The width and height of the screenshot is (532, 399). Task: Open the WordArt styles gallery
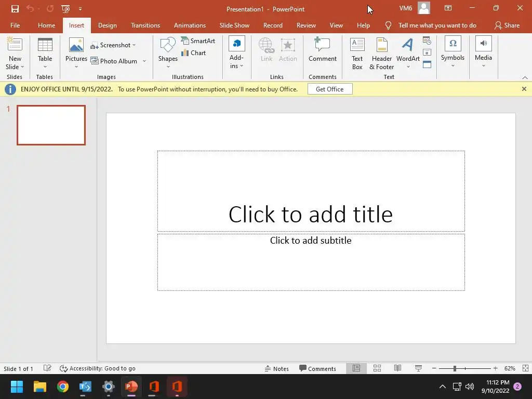coord(408,52)
